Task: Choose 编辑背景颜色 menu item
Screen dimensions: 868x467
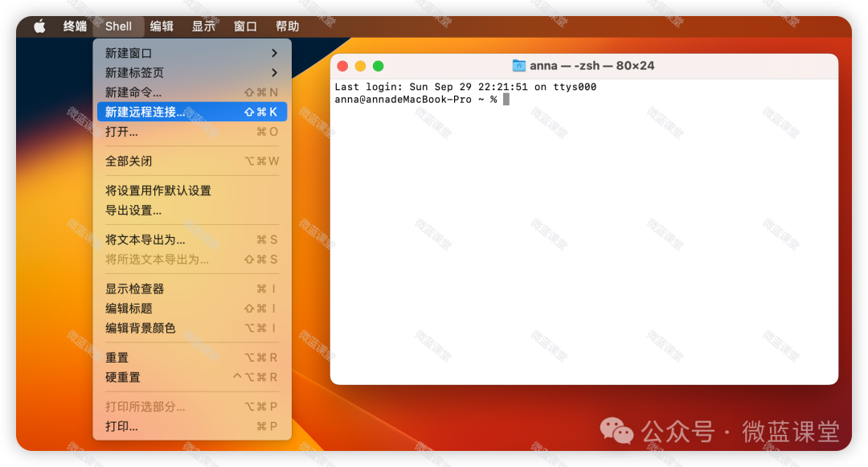Action: 192,328
